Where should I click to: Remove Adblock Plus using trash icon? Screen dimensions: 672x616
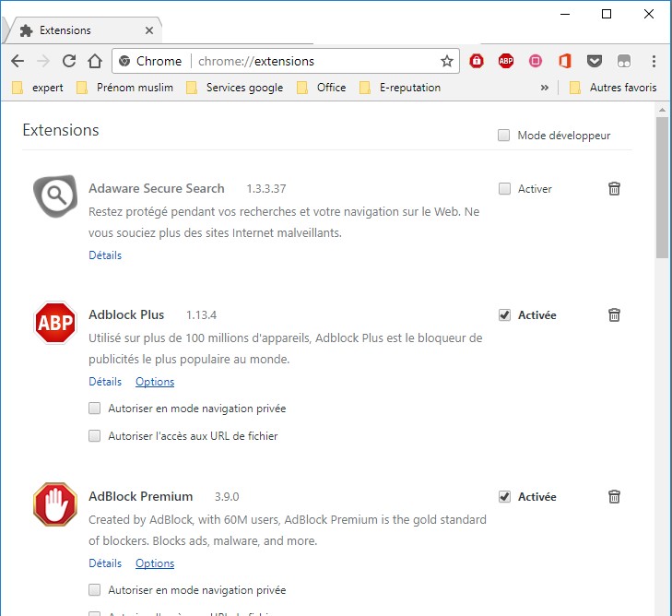pyautogui.click(x=614, y=315)
